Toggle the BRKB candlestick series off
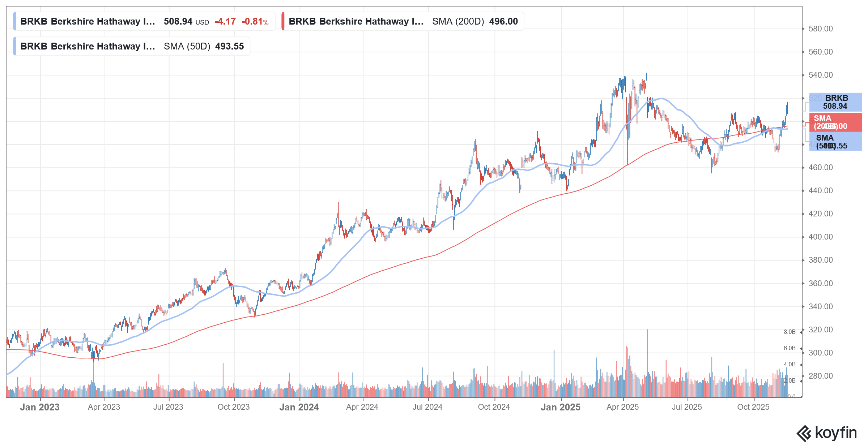The image size is (868, 448). coord(14,21)
